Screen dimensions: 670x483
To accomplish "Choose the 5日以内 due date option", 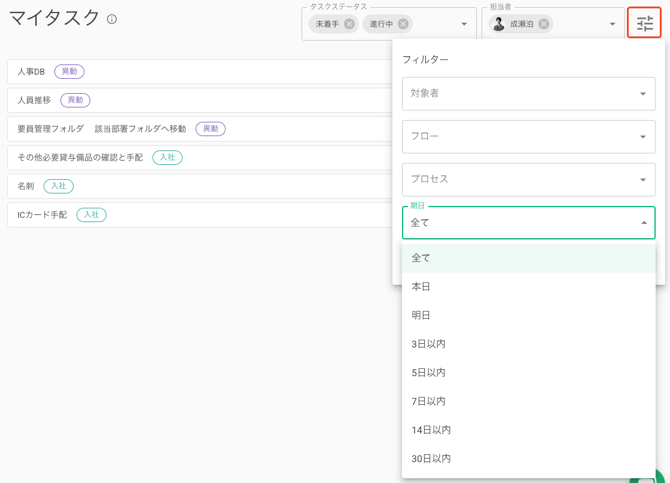I will click(x=529, y=372).
